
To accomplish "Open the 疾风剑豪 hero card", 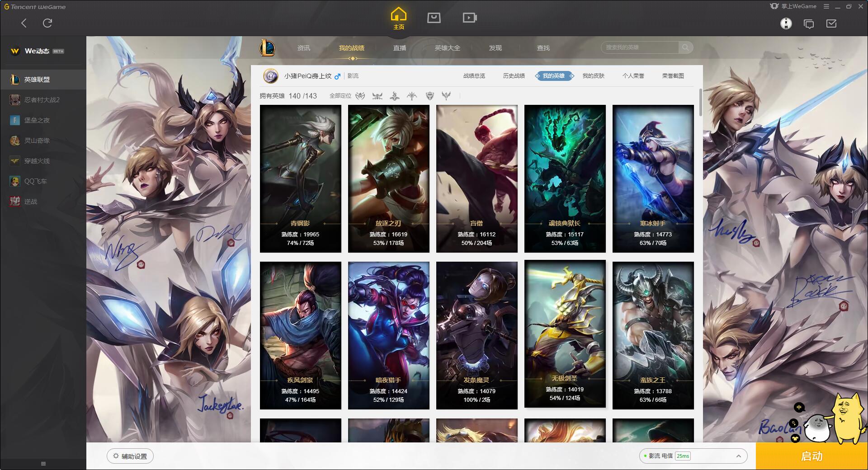I will [301, 335].
